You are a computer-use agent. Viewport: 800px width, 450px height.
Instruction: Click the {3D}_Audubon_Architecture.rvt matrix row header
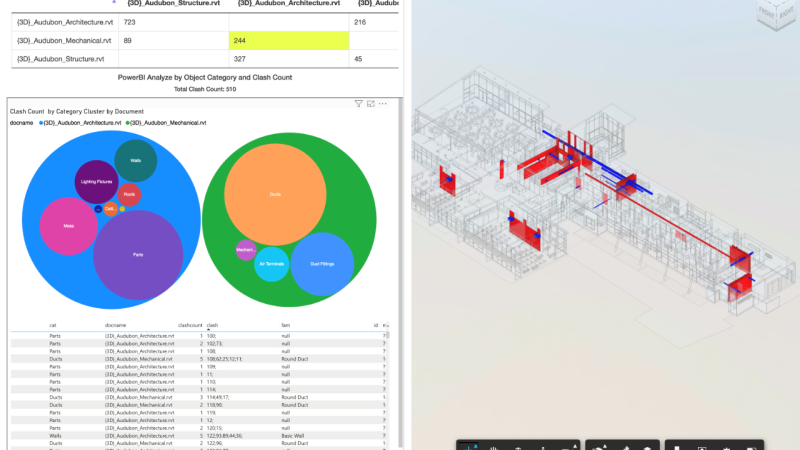point(65,22)
